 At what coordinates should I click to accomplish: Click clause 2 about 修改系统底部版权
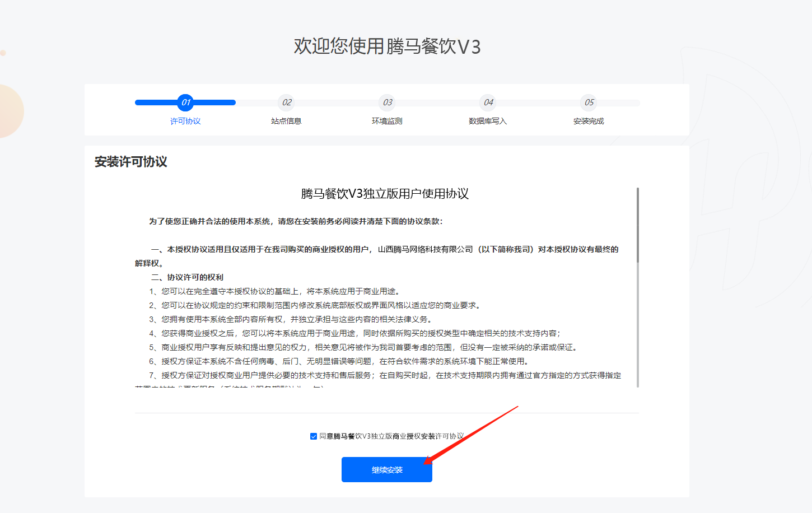pos(315,305)
